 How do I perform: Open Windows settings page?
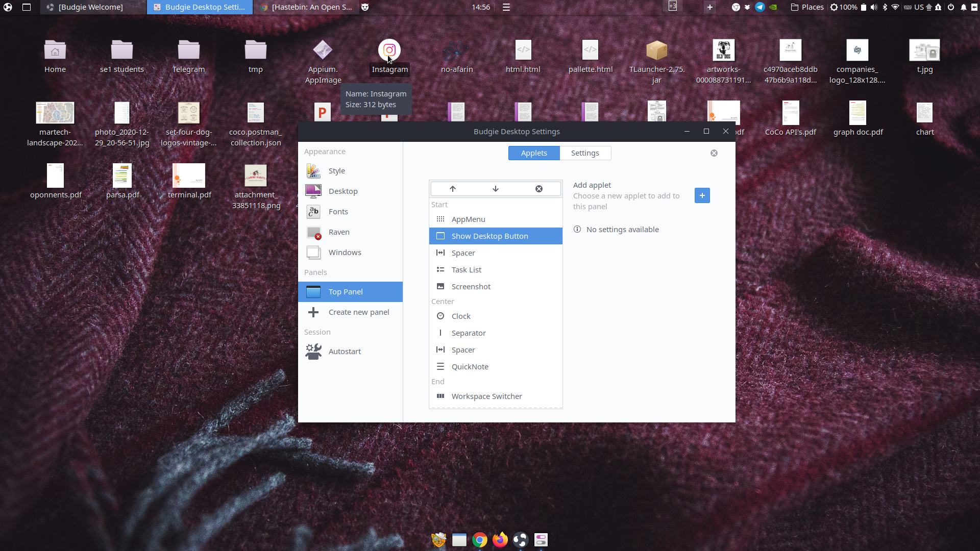pyautogui.click(x=350, y=253)
